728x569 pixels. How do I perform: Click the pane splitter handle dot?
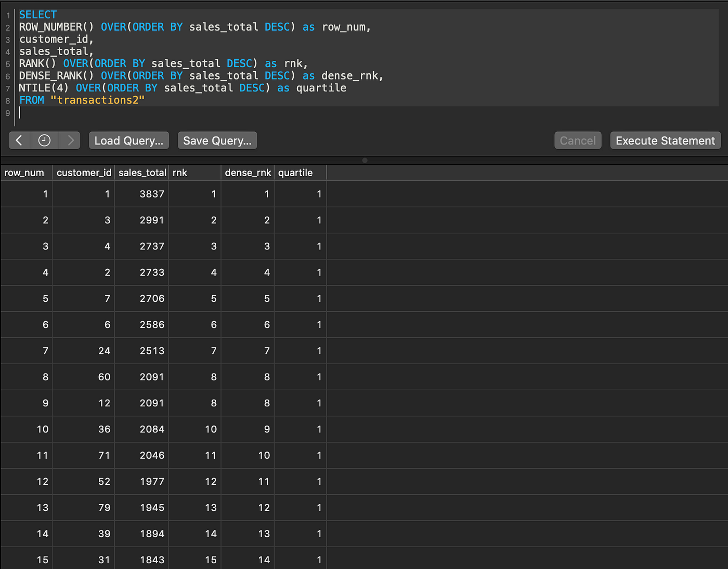click(365, 160)
